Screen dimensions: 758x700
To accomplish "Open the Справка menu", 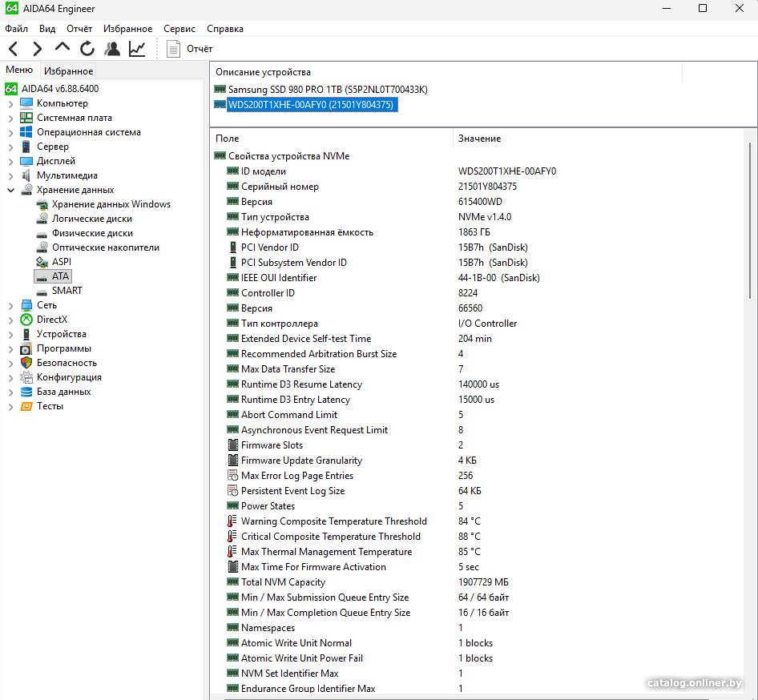I will [225, 29].
